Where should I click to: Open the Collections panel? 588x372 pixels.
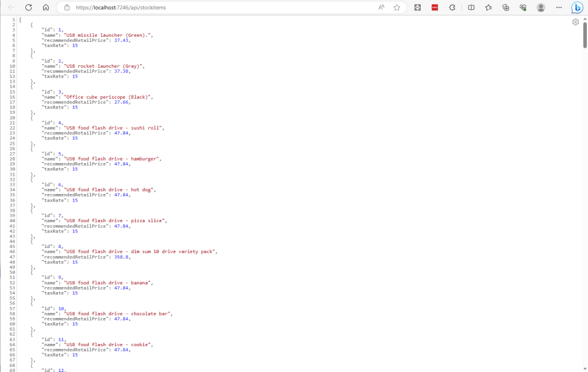[x=506, y=7]
